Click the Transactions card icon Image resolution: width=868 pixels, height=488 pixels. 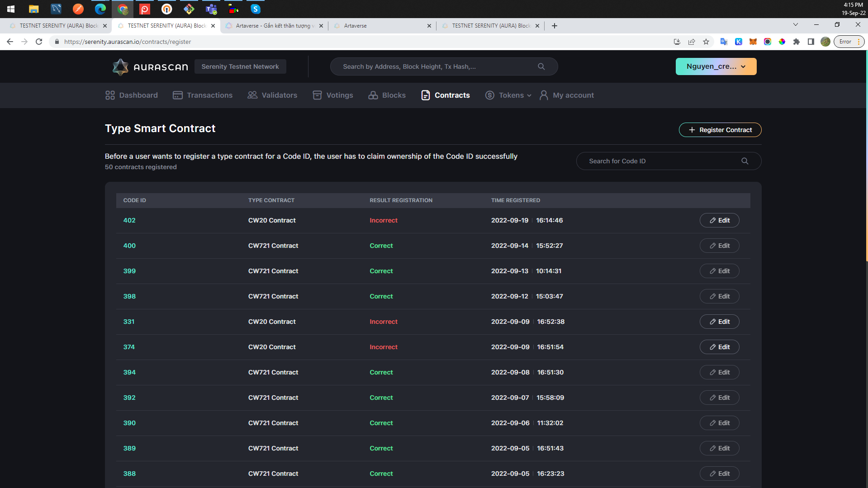click(177, 95)
